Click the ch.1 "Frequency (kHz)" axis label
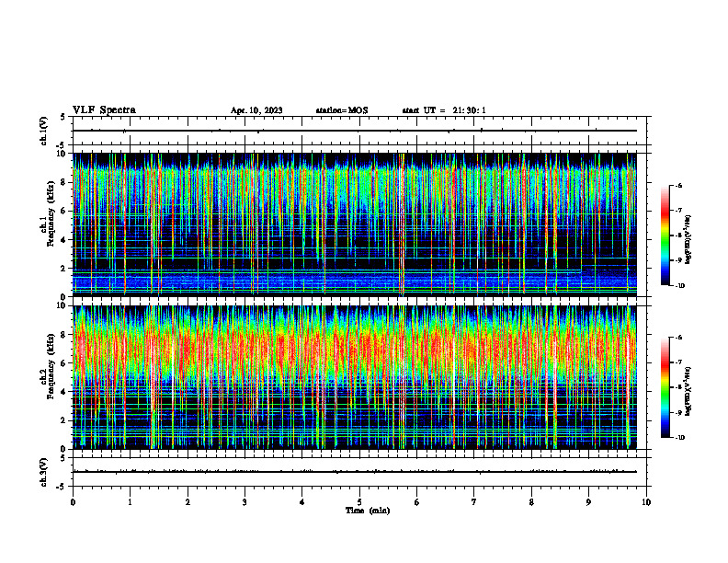The height and width of the screenshot is (563, 728). coord(51,212)
